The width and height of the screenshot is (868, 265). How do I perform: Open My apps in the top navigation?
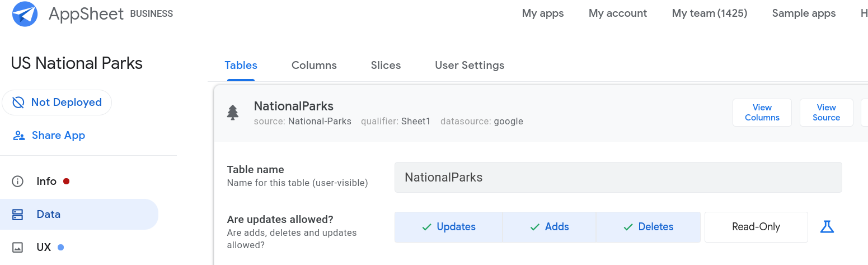(x=543, y=13)
